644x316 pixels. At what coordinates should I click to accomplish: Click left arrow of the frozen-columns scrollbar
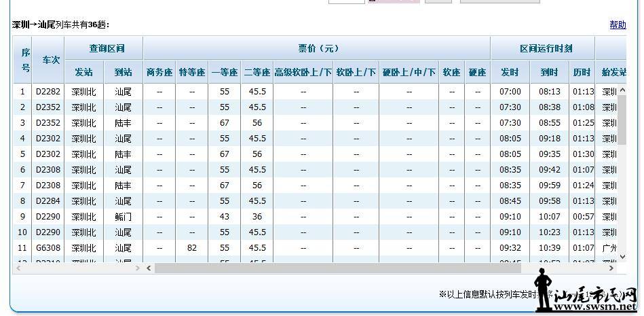pyautogui.click(x=18, y=268)
